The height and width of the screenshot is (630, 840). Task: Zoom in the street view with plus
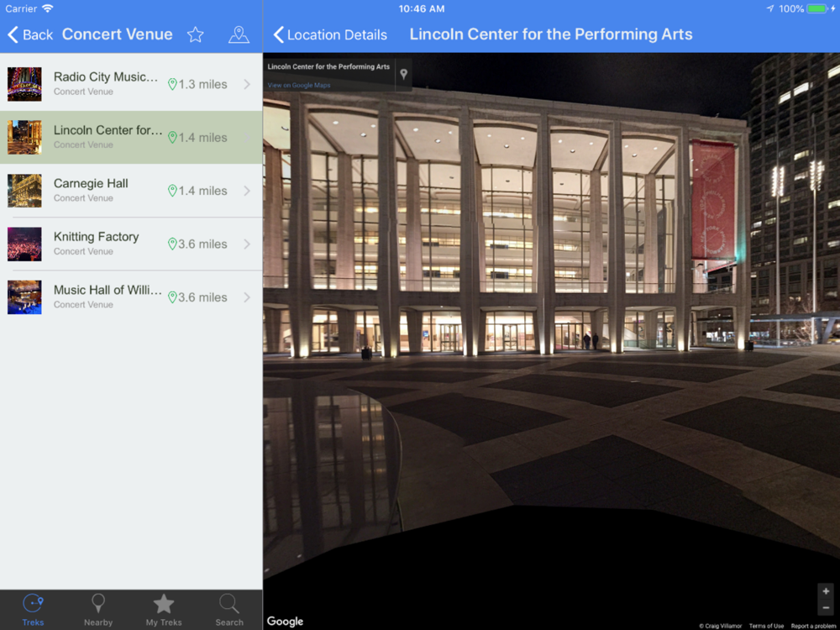pos(826,591)
